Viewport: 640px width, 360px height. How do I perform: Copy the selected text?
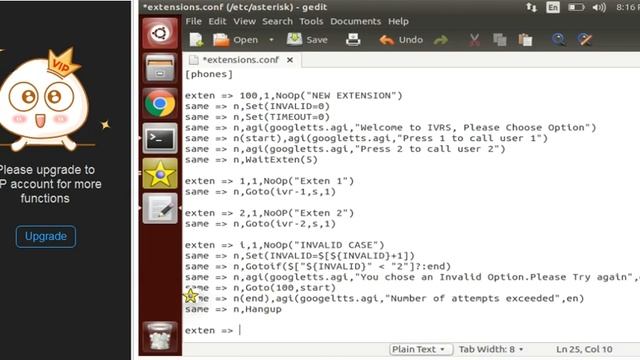(x=500, y=40)
